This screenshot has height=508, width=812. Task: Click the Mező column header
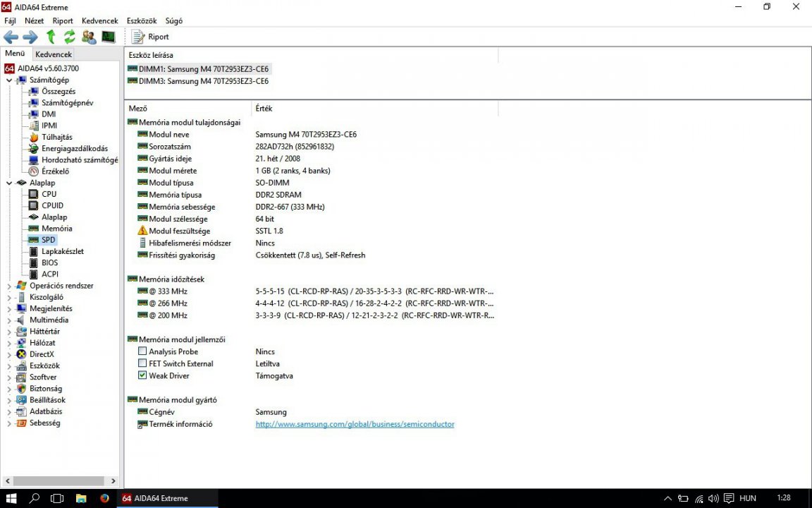click(x=188, y=109)
